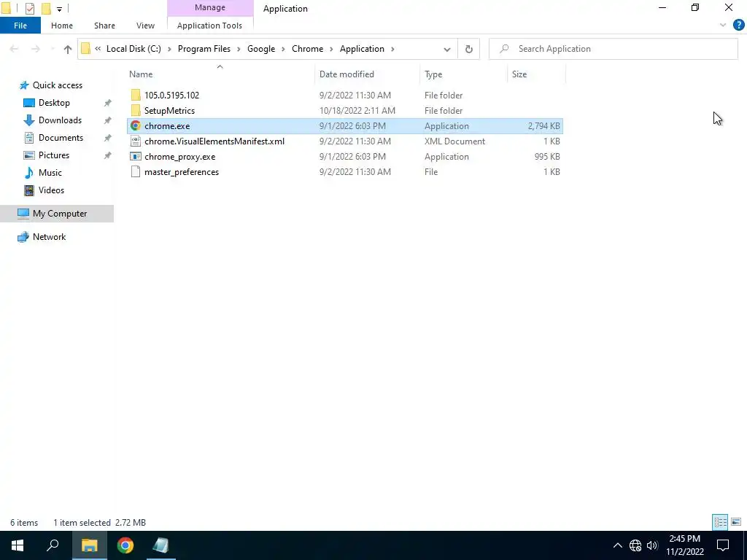Open Documents in the navigation pane

pos(61,138)
